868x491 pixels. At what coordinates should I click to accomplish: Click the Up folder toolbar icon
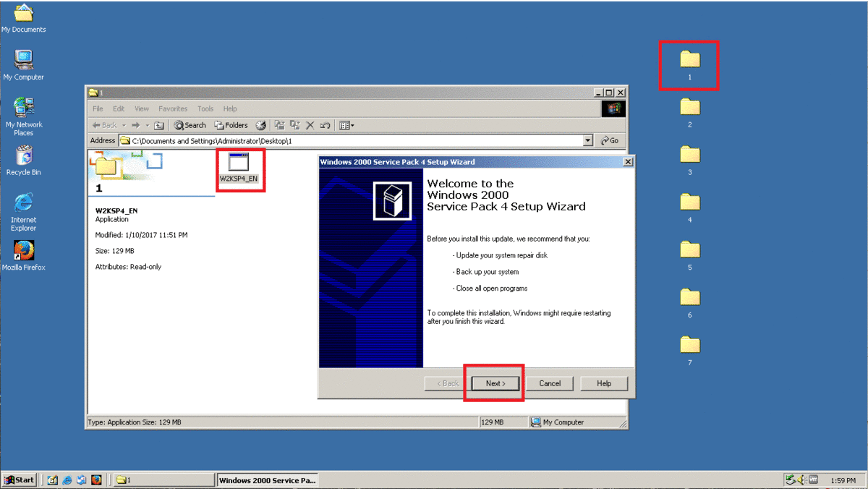(x=159, y=125)
